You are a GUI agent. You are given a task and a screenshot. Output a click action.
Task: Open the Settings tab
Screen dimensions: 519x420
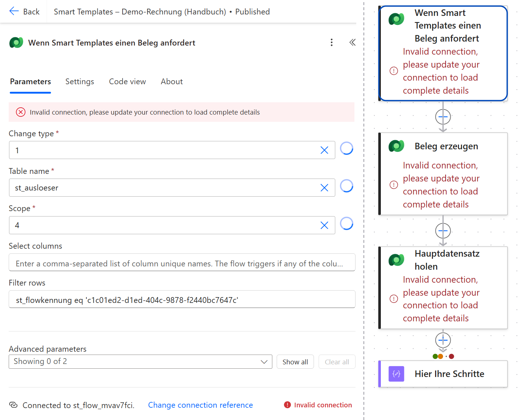tap(80, 82)
